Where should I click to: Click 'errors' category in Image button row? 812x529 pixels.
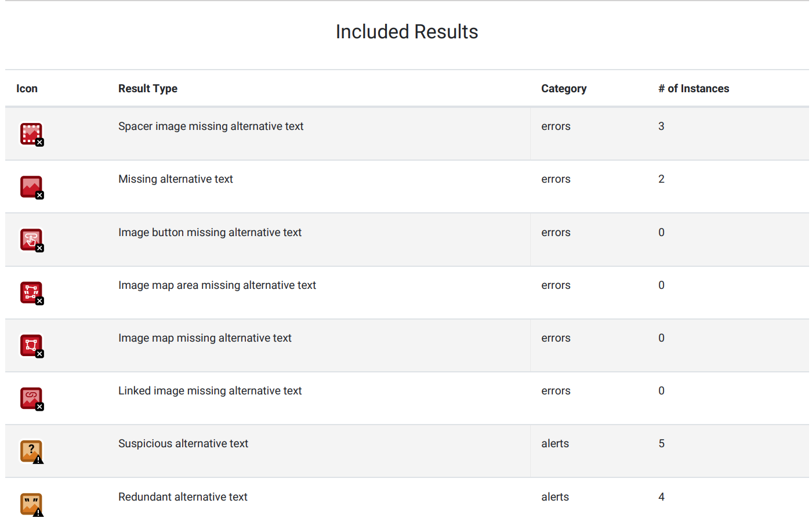(x=556, y=233)
